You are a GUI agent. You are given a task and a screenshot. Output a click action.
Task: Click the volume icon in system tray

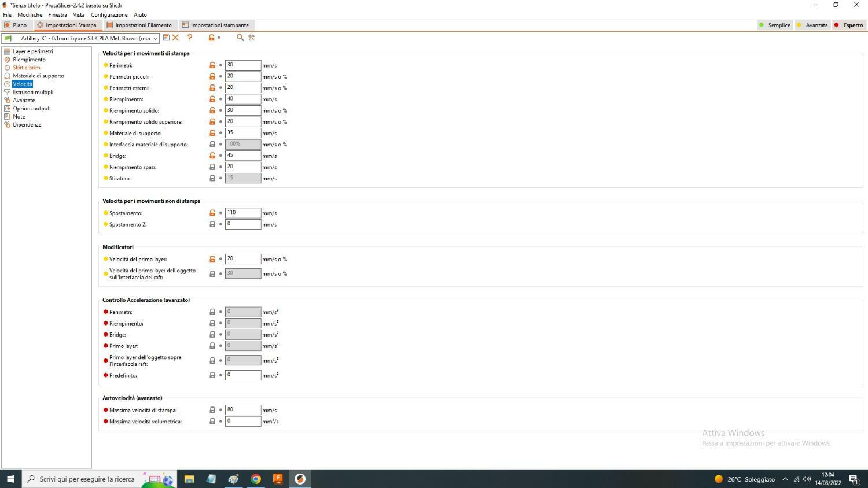pos(807,479)
